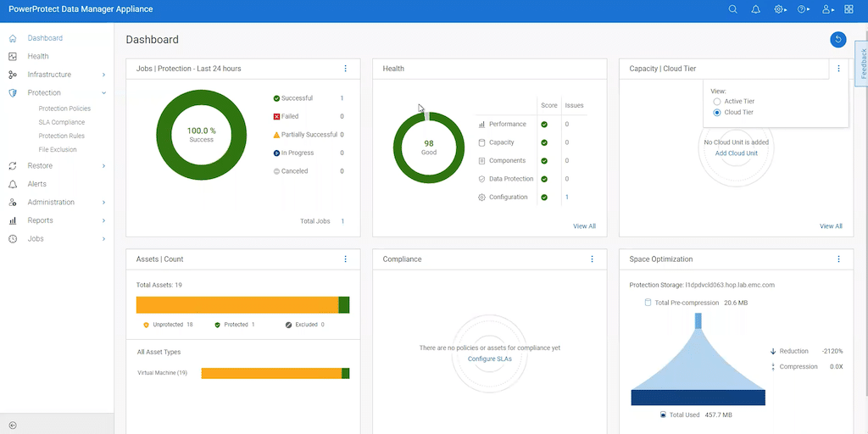Expand the Reports menu chevron
Screen dimensions: 868x434
click(x=103, y=220)
